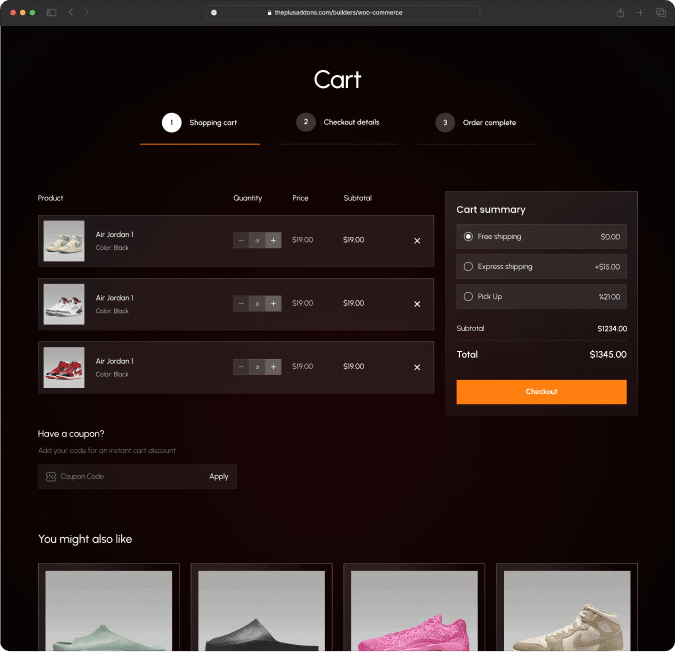
Task: Show the Safari sidebar
Action: tap(51, 12)
